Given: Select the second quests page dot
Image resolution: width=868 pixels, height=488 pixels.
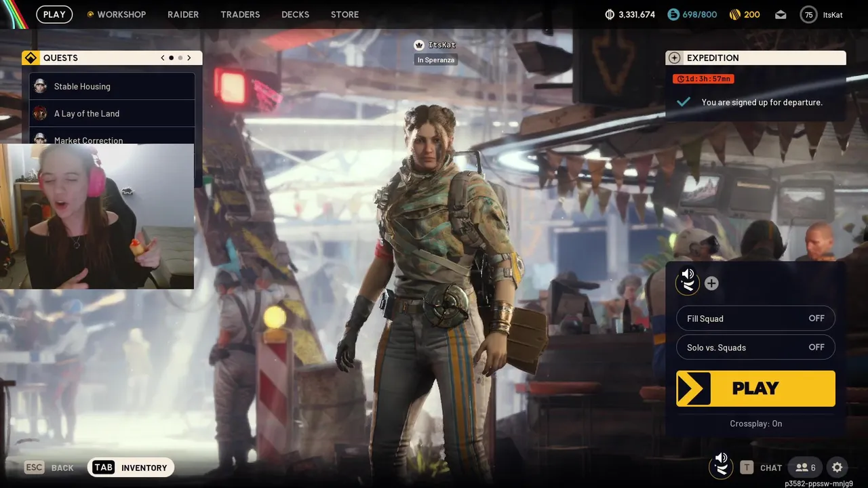Looking at the screenshot, I should (180, 58).
